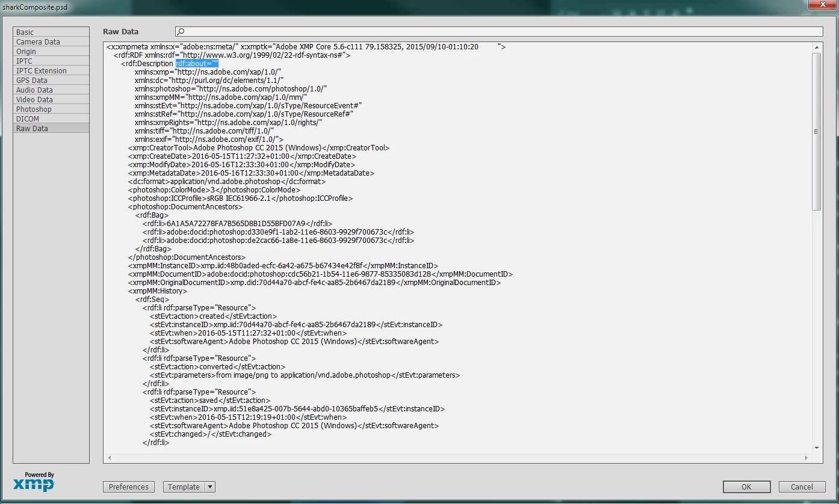Viewport: 839px width, 504px height.
Task: Open the Video Data tab
Action: click(51, 99)
